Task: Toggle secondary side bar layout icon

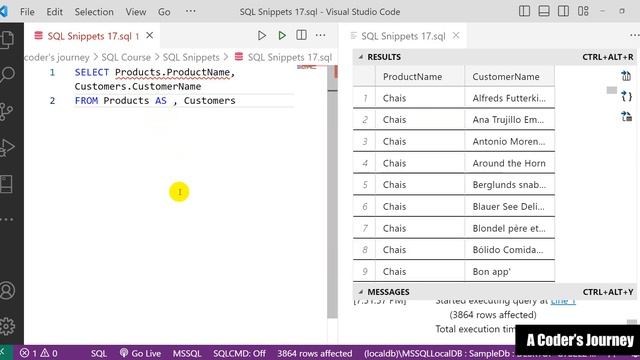Action: [x=563, y=11]
